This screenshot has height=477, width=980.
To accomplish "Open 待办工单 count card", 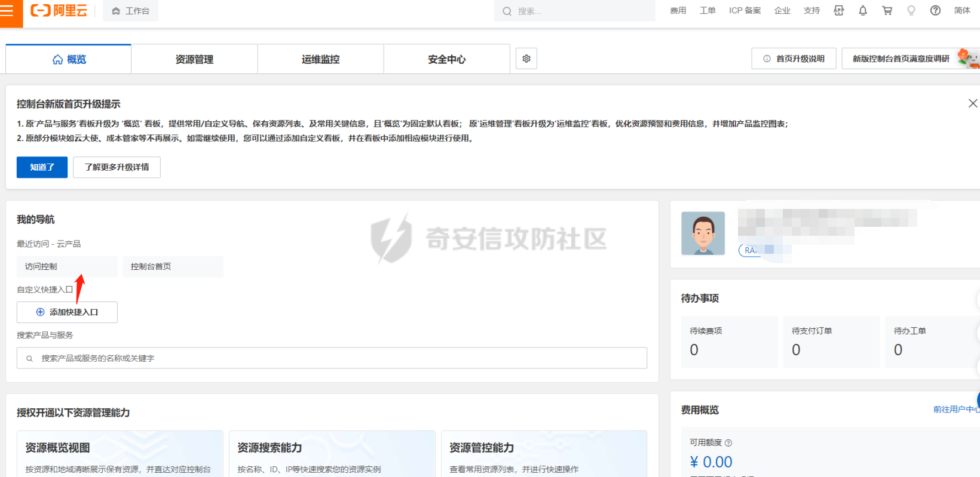I will (x=933, y=341).
